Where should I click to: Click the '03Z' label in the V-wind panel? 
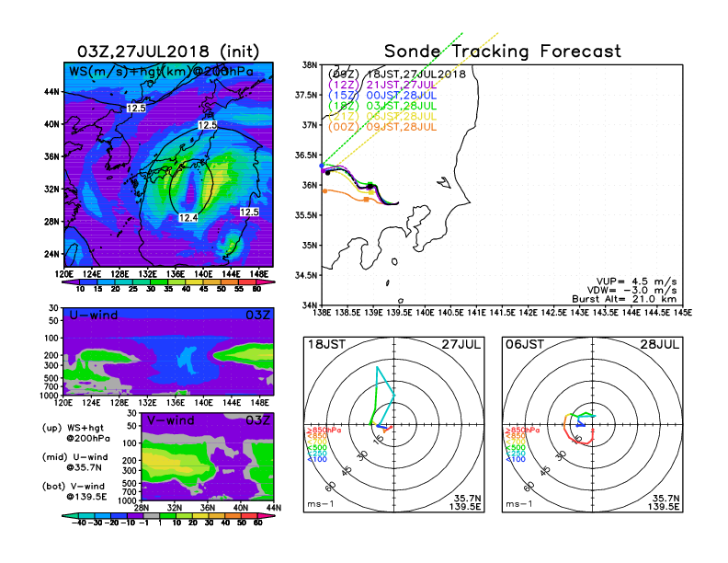[258, 420]
